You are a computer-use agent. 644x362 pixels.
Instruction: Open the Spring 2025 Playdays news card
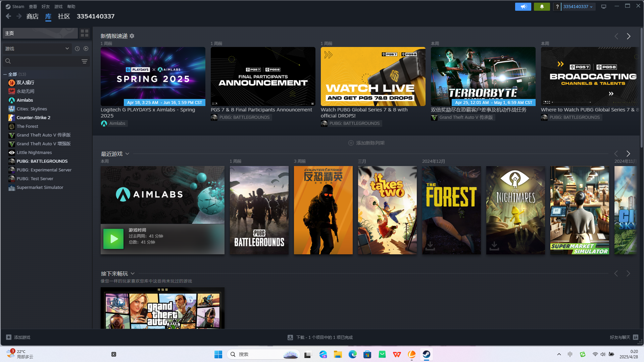pyautogui.click(x=153, y=76)
